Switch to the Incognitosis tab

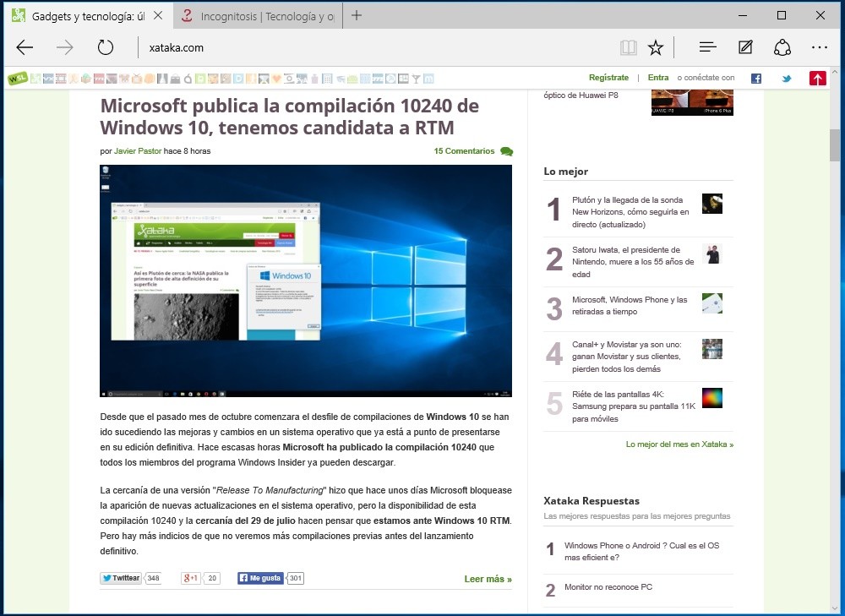point(258,16)
